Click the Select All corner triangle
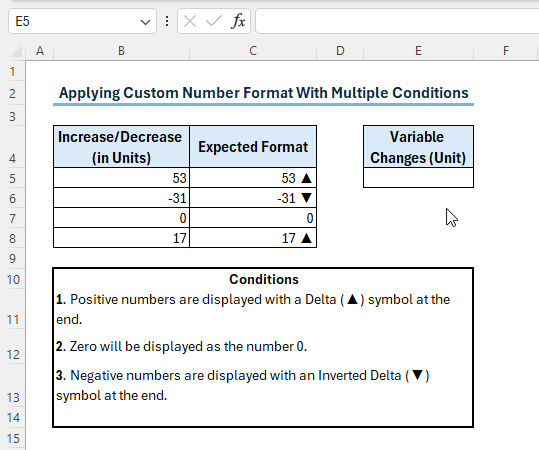 tap(16, 52)
